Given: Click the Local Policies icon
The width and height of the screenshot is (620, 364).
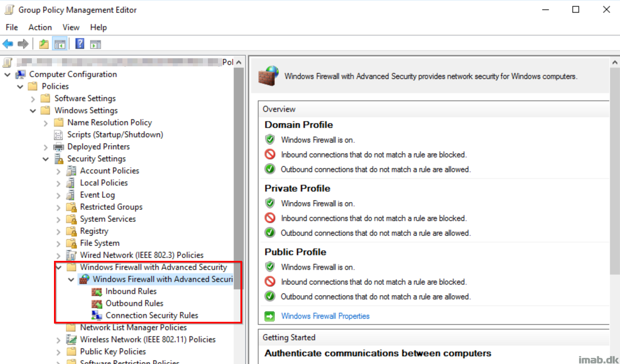Looking at the screenshot, I should pos(71,183).
